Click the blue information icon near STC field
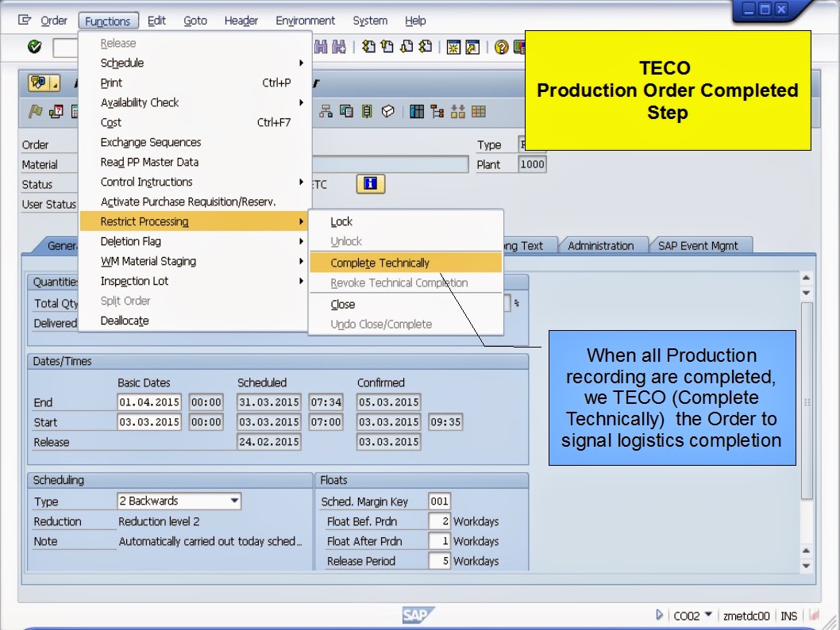The width and height of the screenshot is (840, 630). (370, 183)
